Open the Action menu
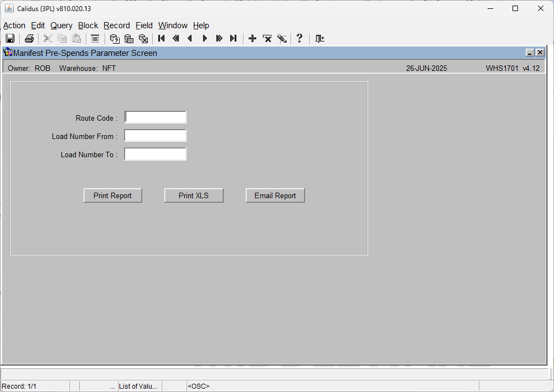 coord(14,25)
